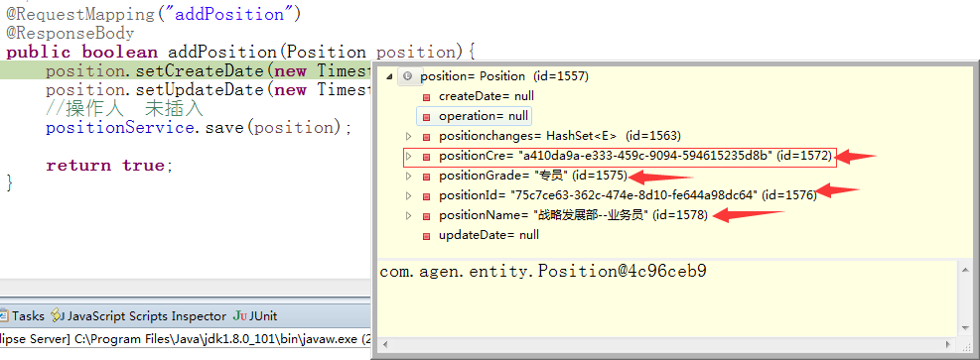The width and height of the screenshot is (980, 360).
Task: Click the red field icon next to positionCre
Action: pyautogui.click(x=426, y=157)
